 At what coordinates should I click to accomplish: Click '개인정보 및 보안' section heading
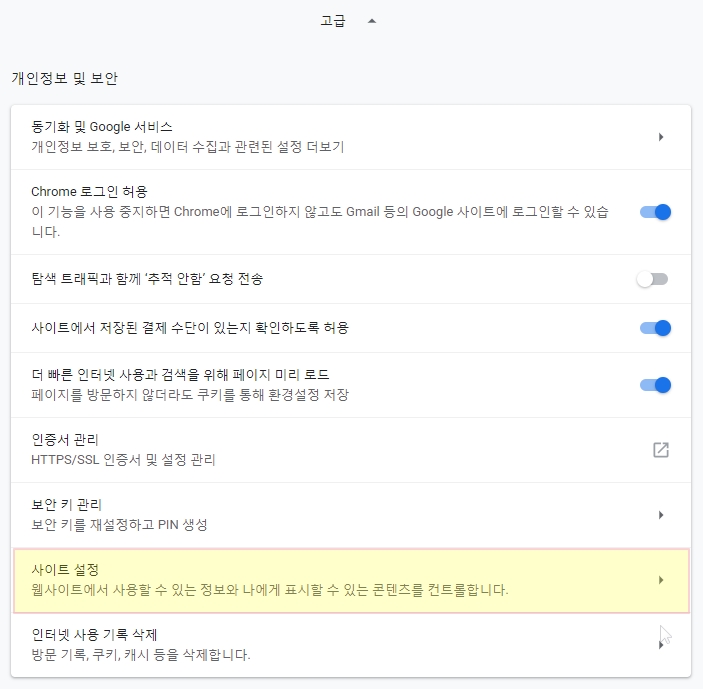click(65, 78)
